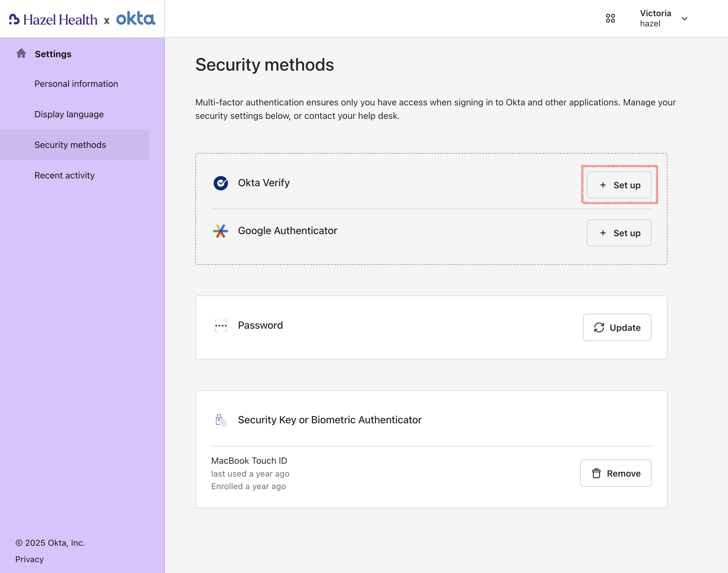
Task: Expand the account menu next to Victoria
Action: (684, 19)
